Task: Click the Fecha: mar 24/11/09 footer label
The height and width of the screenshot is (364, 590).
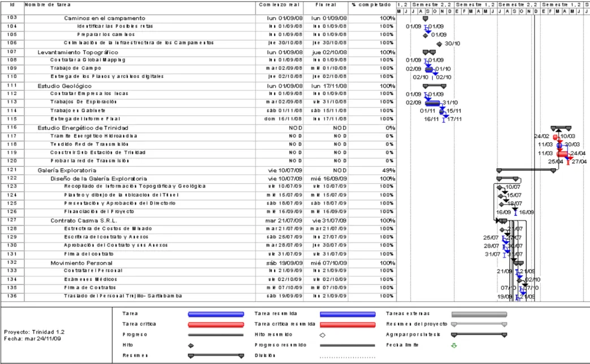Action: click(x=32, y=339)
